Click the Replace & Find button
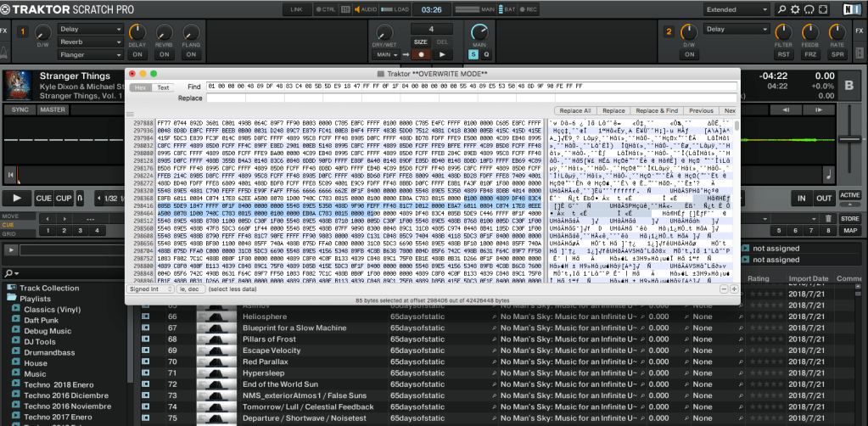 657,111
